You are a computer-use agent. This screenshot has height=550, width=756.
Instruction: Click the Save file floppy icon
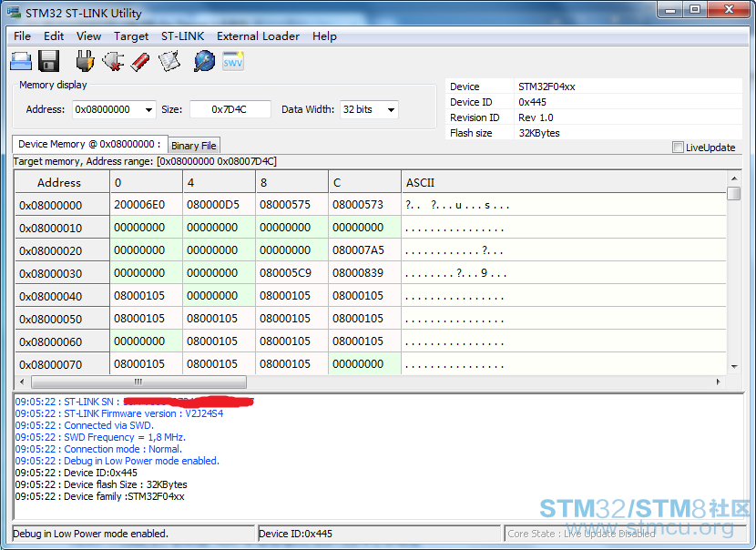[48, 62]
